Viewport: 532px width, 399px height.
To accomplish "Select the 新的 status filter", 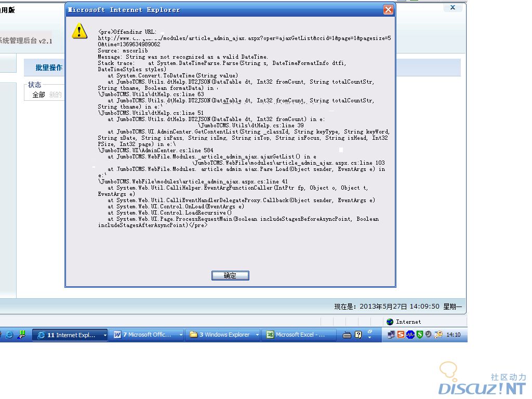I will pyautogui.click(x=55, y=95).
